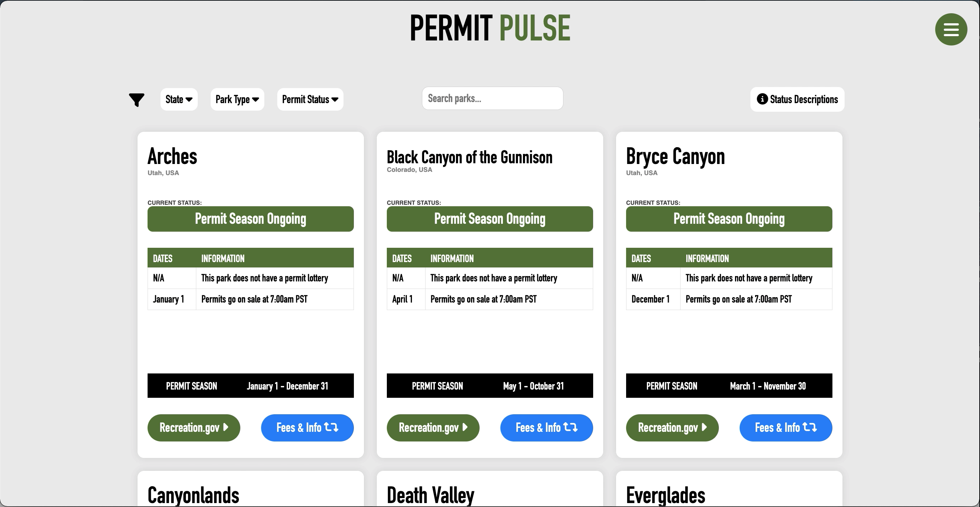The width and height of the screenshot is (980, 507).
Task: Open the State dropdown
Action: point(178,99)
